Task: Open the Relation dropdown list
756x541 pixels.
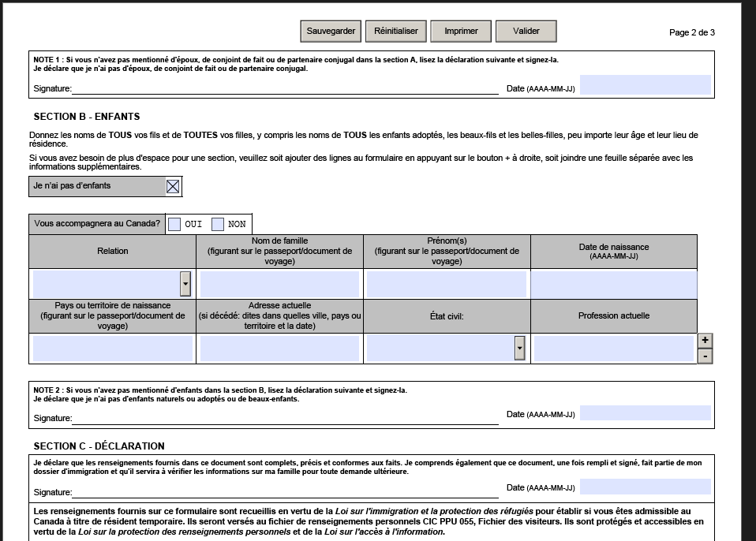Action: [185, 283]
